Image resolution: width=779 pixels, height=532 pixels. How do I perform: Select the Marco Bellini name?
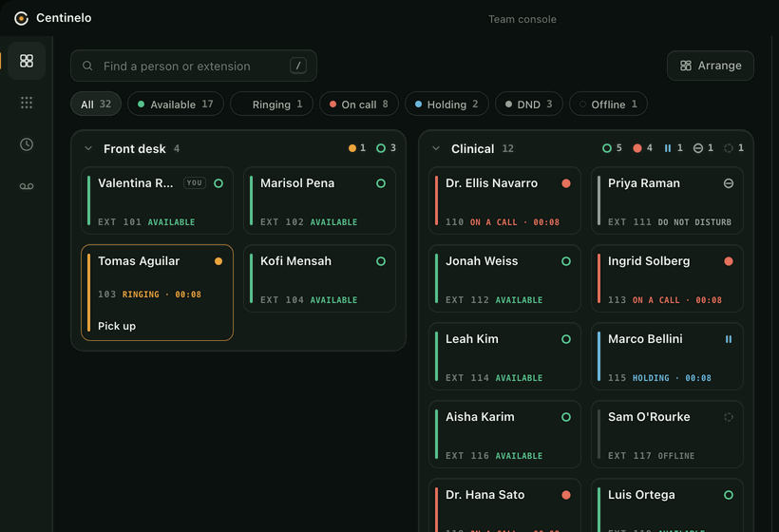point(645,339)
